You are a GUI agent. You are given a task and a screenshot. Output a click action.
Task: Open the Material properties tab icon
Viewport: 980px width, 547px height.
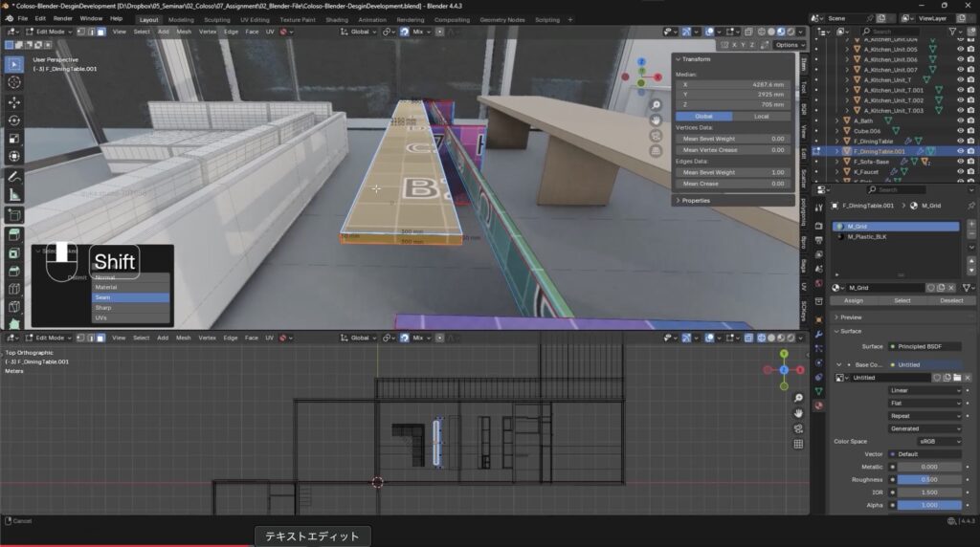tap(819, 405)
